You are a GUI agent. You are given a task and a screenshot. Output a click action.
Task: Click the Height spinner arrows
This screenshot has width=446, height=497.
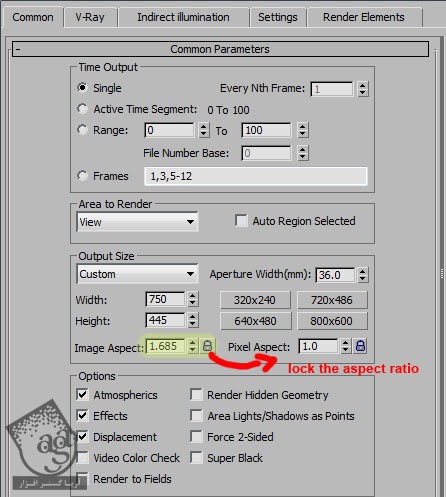click(x=193, y=320)
